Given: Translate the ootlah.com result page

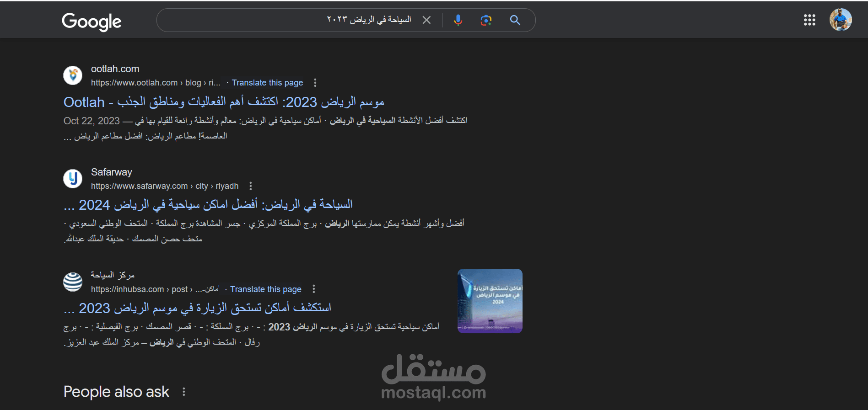Looking at the screenshot, I should pyautogui.click(x=267, y=83).
